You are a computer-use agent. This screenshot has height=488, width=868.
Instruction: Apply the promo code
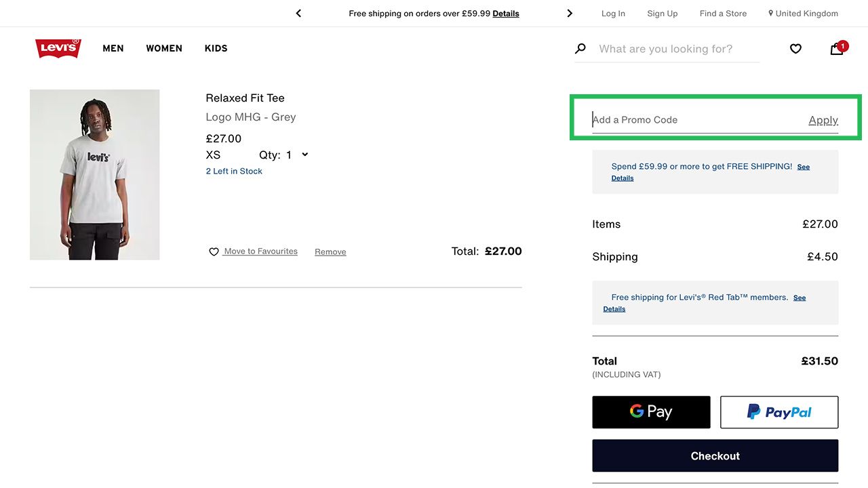(823, 119)
